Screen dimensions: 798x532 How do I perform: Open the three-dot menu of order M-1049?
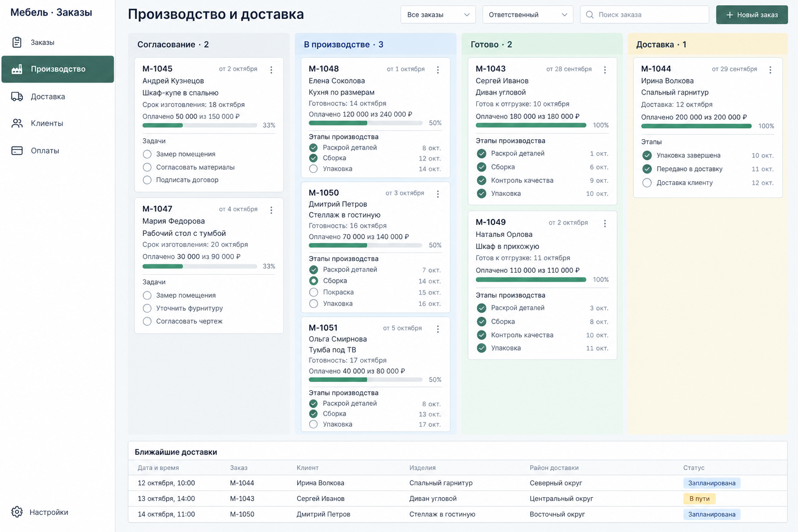[605, 223]
